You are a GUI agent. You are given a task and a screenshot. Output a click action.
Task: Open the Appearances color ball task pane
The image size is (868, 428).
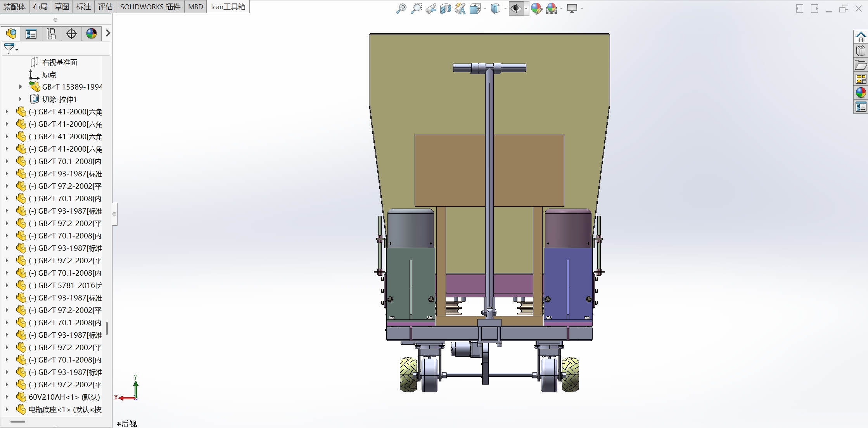[x=861, y=92]
